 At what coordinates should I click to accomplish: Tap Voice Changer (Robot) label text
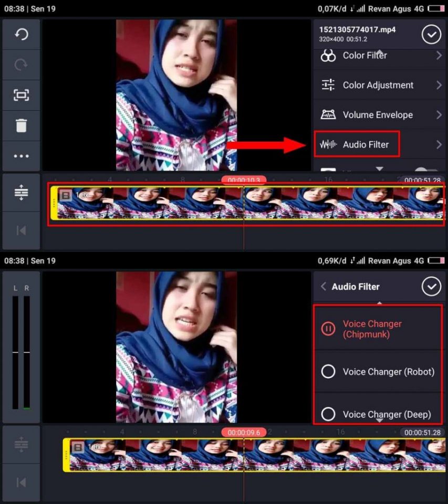tap(389, 372)
